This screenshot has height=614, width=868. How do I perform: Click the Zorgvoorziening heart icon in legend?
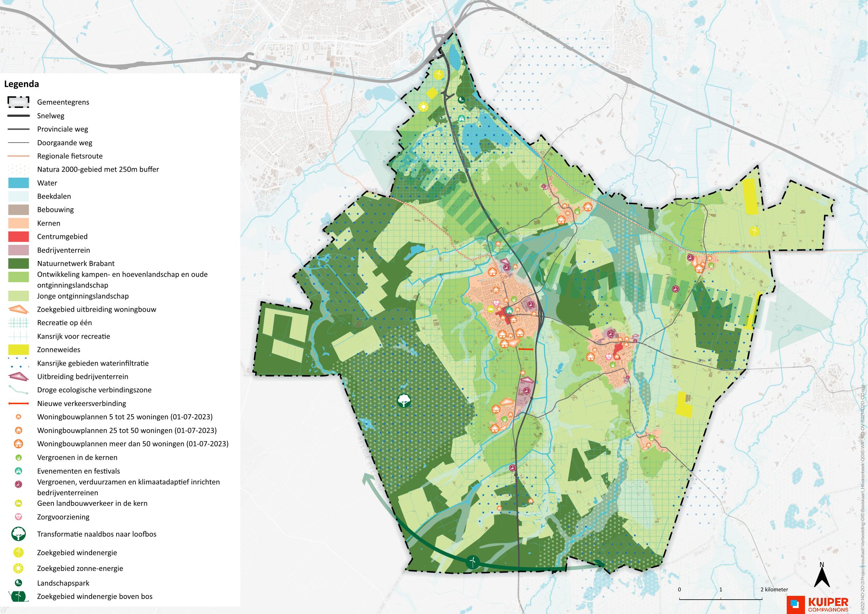(19, 517)
